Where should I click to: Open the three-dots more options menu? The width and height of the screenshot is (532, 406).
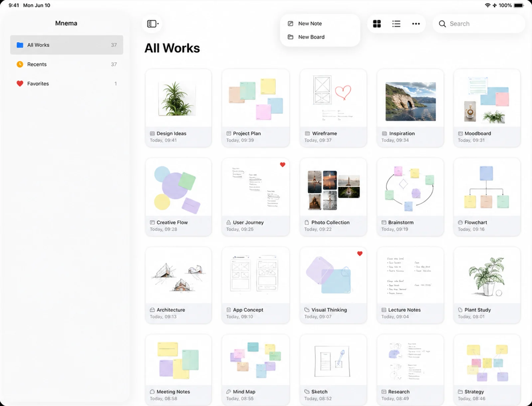click(416, 24)
